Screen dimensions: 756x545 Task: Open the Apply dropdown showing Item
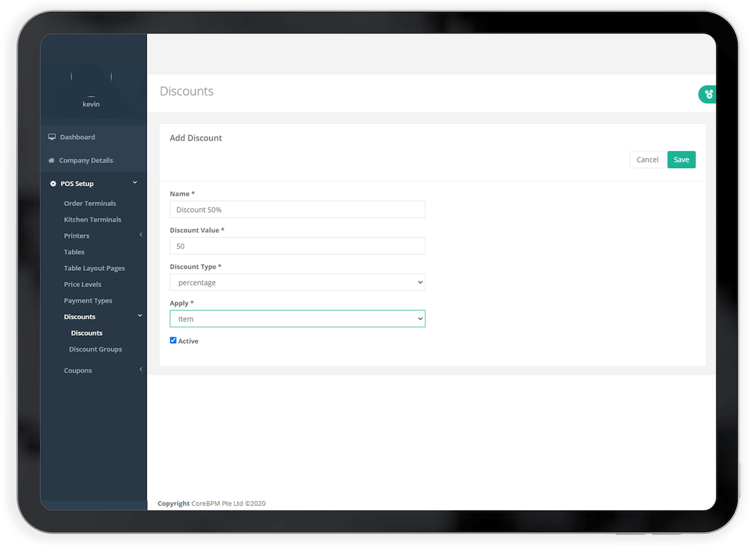[297, 319]
